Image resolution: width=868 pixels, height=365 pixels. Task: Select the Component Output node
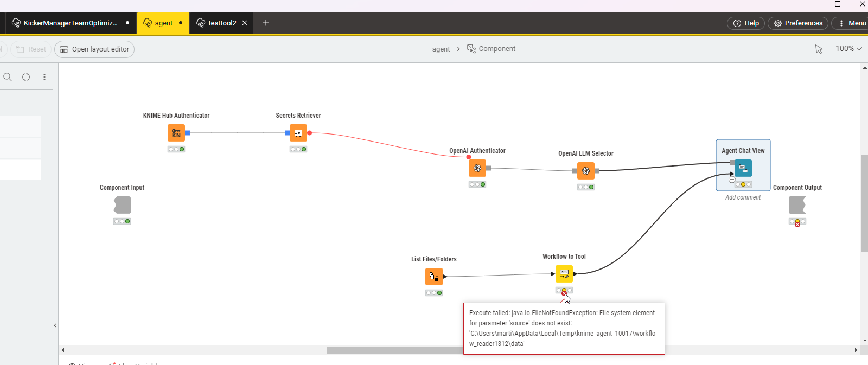coord(797,205)
